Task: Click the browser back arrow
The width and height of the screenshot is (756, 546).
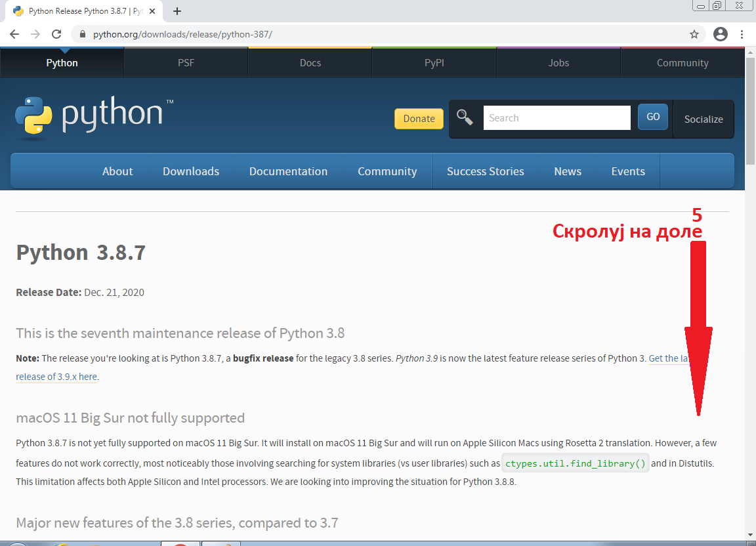Action: (14, 34)
